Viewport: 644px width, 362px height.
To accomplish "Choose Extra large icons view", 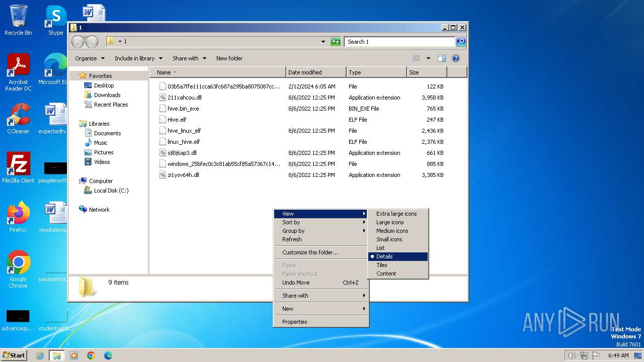I will pos(398,214).
